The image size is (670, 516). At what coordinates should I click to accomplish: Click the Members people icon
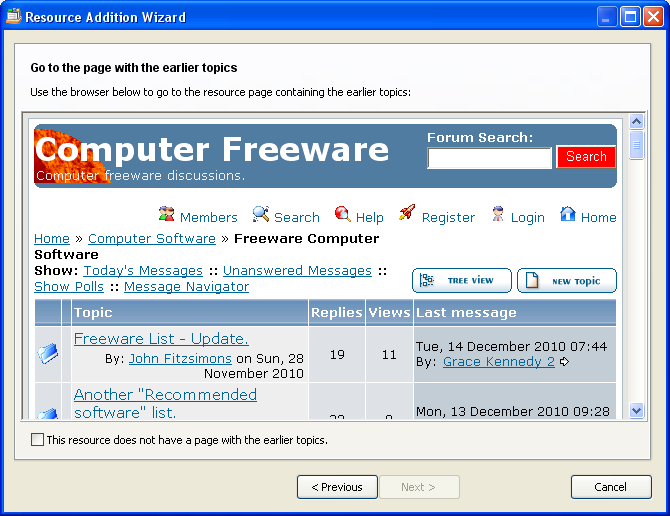point(167,214)
